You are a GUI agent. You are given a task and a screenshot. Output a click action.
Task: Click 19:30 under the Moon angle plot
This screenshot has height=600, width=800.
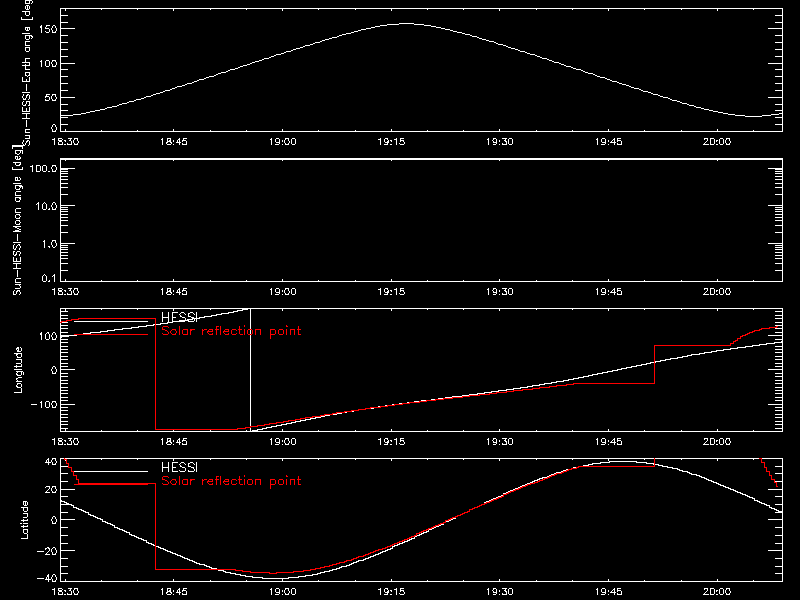click(499, 292)
